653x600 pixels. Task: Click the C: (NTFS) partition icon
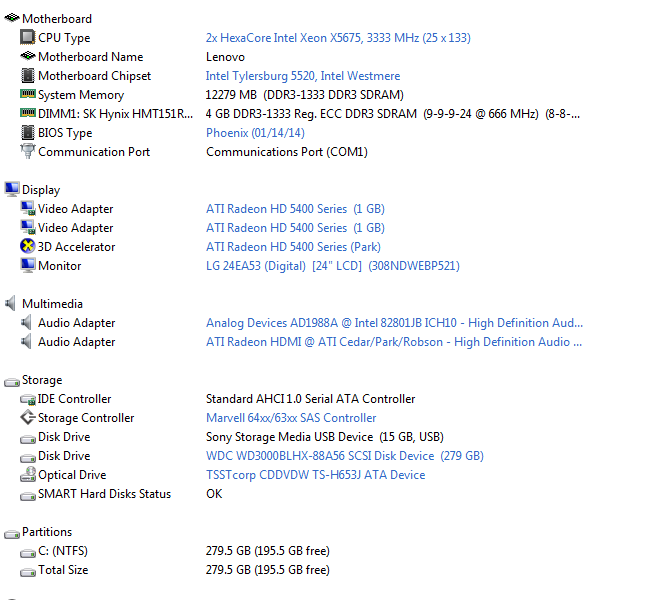click(27, 553)
